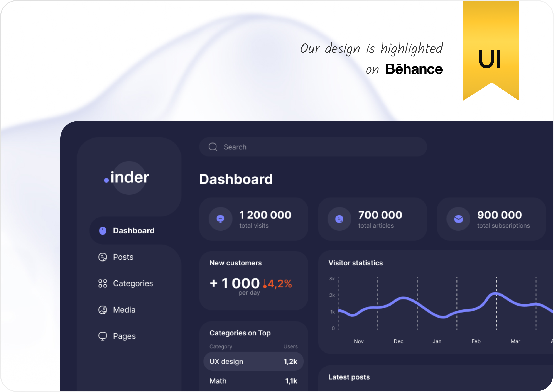Select the Math category row

(x=253, y=381)
